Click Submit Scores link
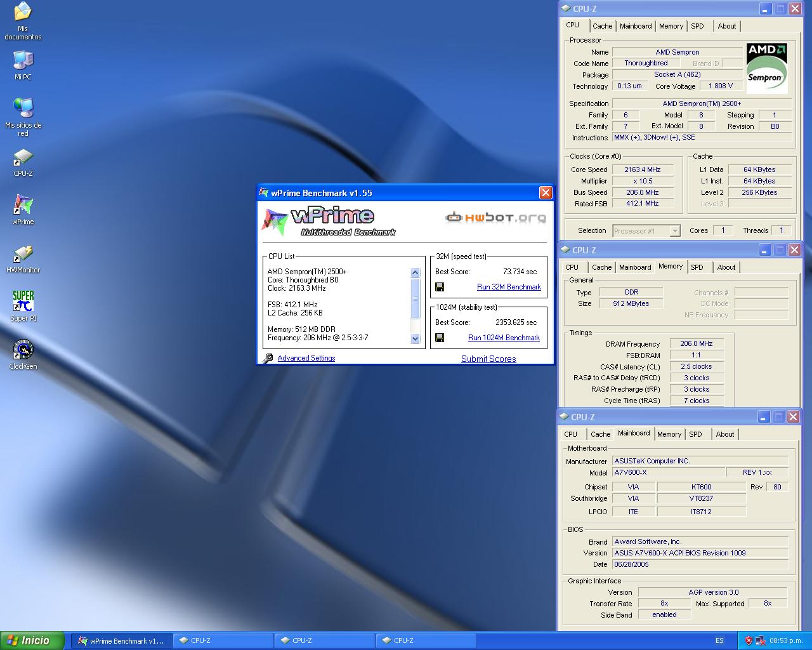Screen dimensions: 812x650 488,359
